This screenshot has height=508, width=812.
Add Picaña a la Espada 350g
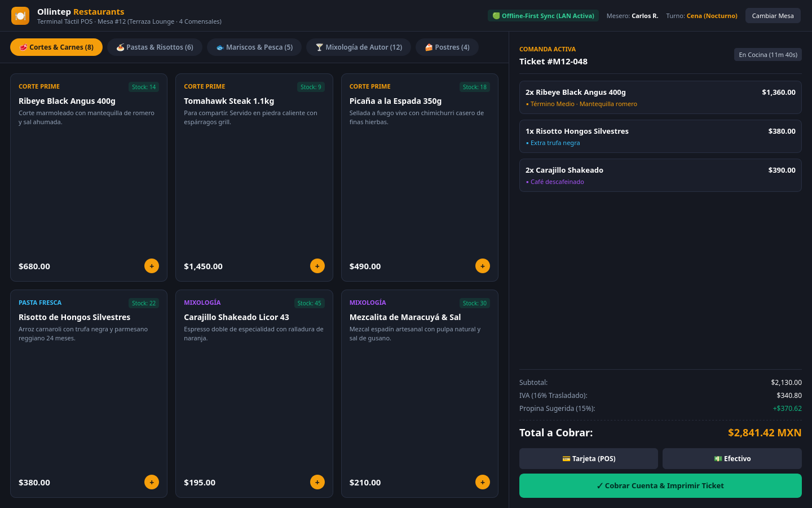pyautogui.click(x=483, y=266)
